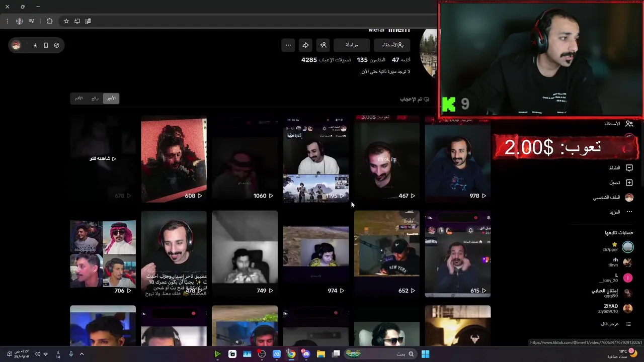Open الملف الشخصي profile in the sidebar
Screen dimensions: 644x362
612,198
